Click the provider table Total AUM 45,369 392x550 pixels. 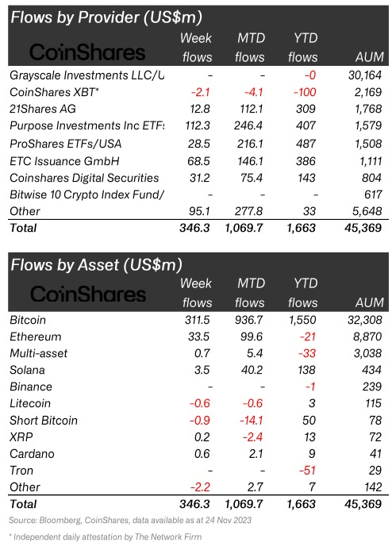[x=363, y=228]
